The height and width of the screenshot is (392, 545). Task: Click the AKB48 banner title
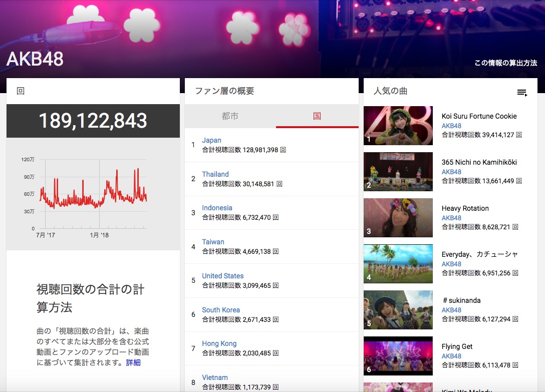click(35, 59)
